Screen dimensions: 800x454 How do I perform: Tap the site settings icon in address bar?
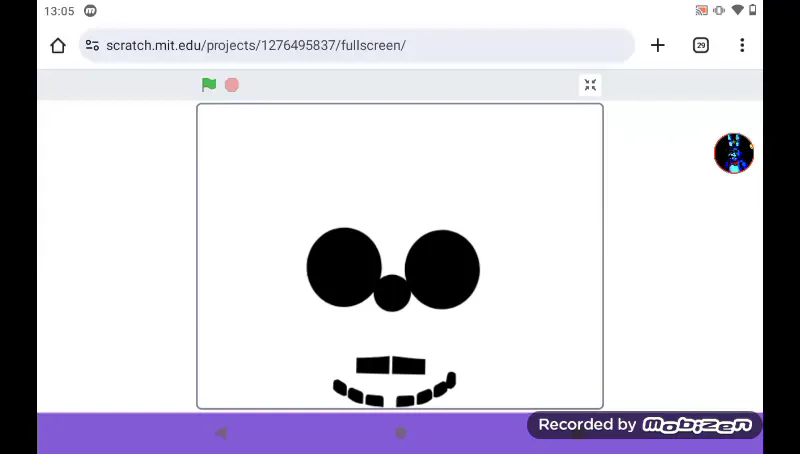tap(92, 45)
